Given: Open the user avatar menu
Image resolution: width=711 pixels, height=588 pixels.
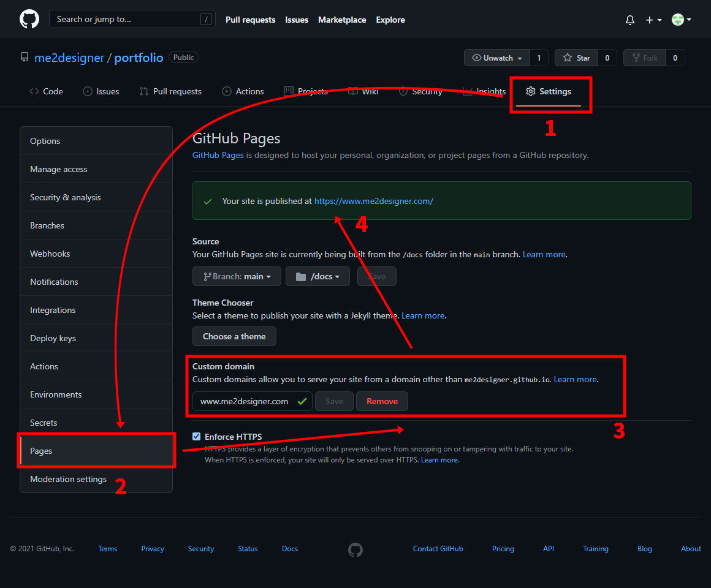Looking at the screenshot, I should point(681,20).
